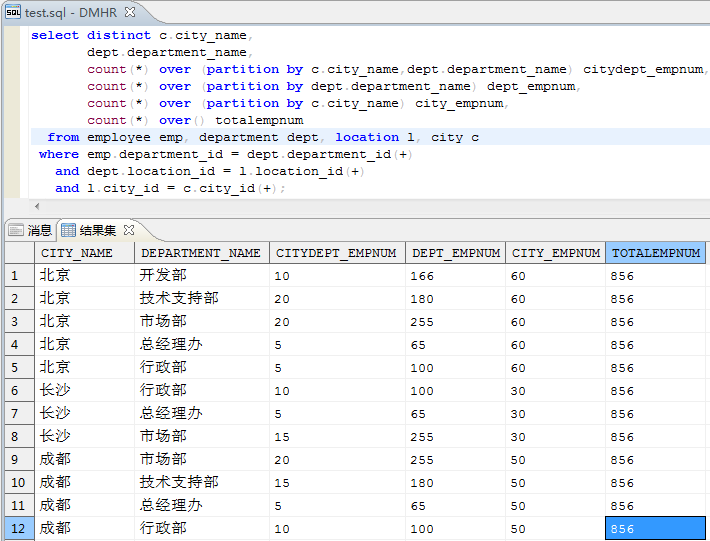Click the highlighted TOTALEMPNUM column header

(655, 253)
